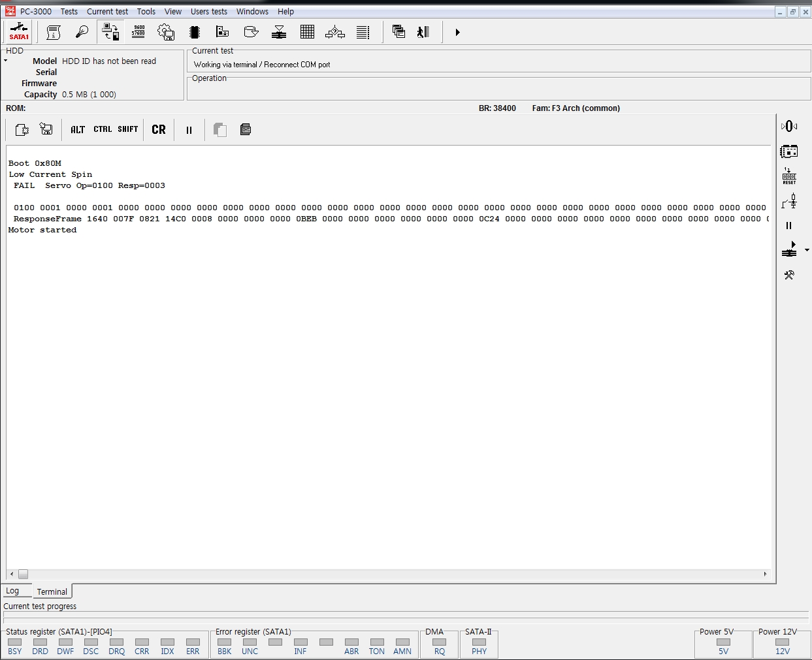
Task: Click the gear with floppy settings icon
Action: click(x=167, y=32)
